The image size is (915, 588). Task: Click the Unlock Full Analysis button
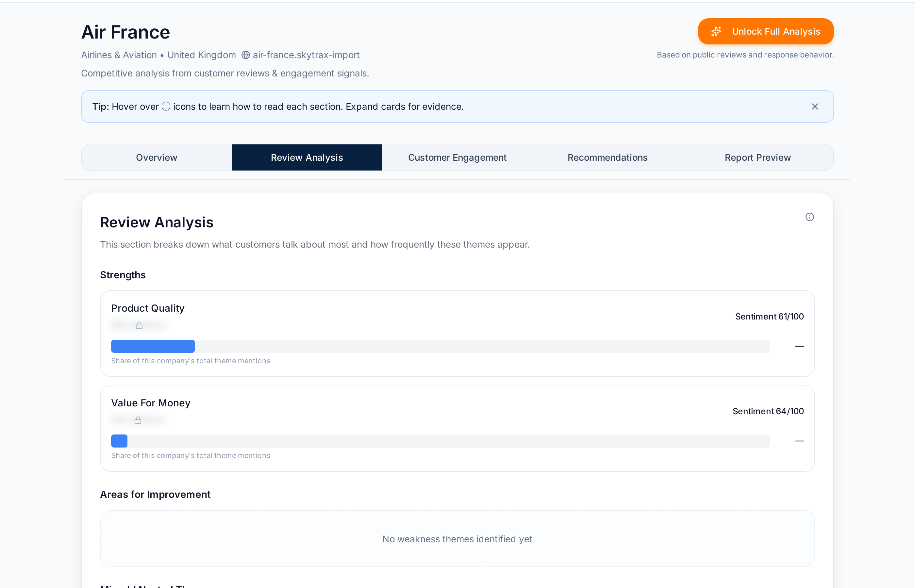pos(765,31)
